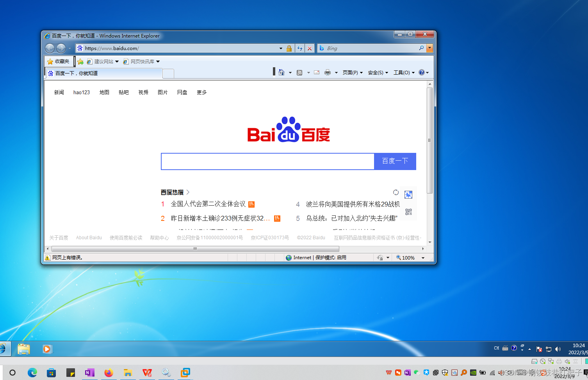Click the address bar URL field
The height and width of the screenshot is (380, 588).
pyautogui.click(x=181, y=48)
